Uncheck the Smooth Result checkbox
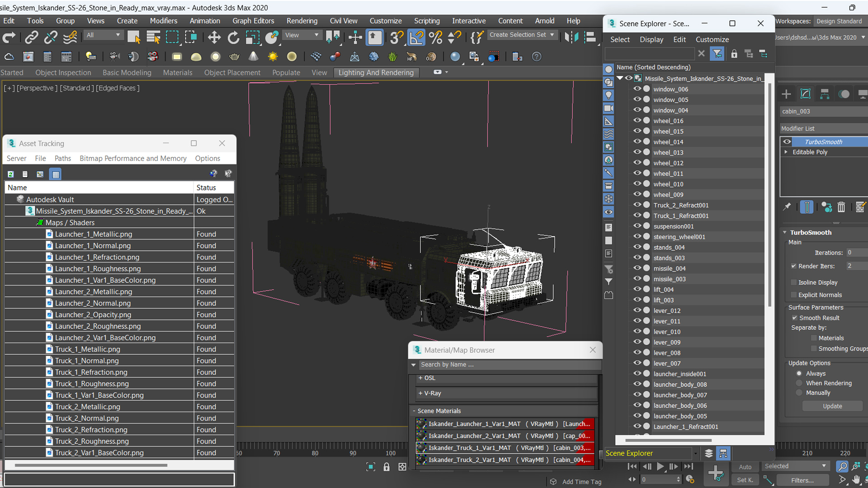The image size is (868, 488). [794, 318]
